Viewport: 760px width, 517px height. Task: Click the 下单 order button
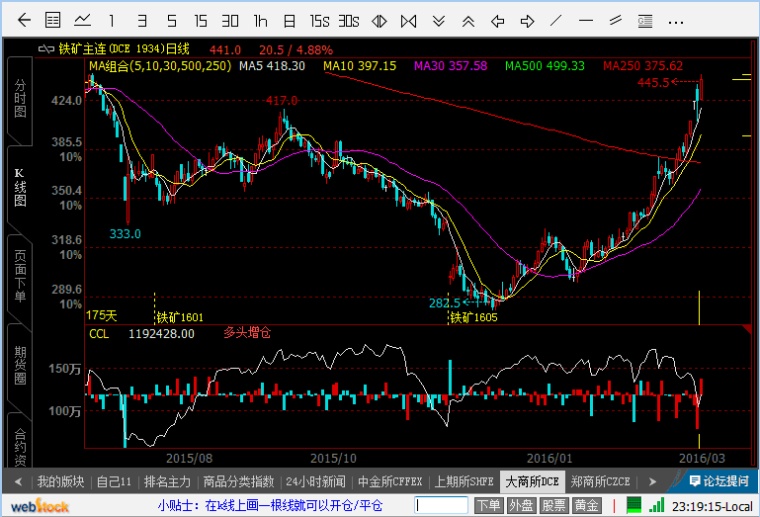487,506
